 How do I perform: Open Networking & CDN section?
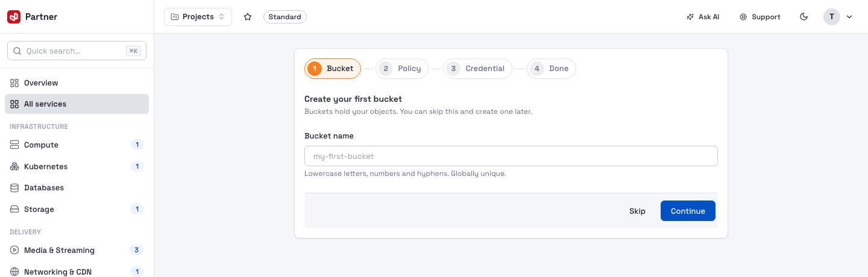pyautogui.click(x=77, y=272)
